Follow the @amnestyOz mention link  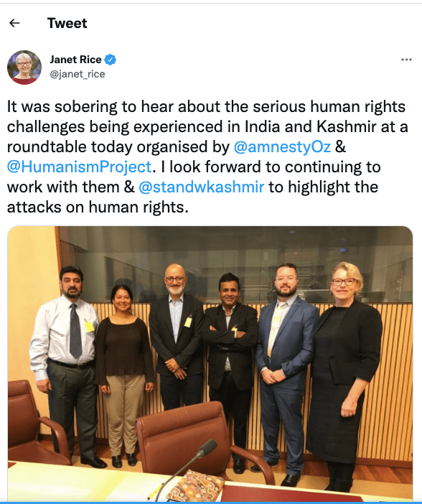pos(282,147)
